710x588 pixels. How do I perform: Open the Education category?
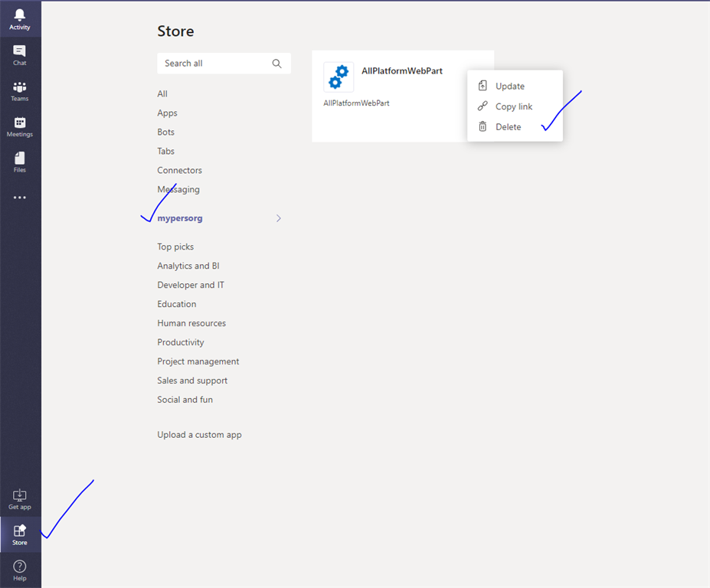[x=176, y=303]
